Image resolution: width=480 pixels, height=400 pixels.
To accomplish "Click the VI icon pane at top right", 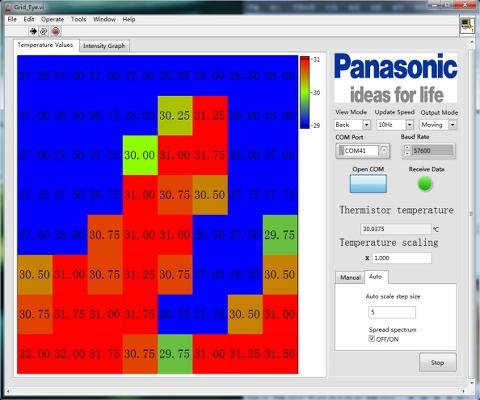I will coord(467,26).
